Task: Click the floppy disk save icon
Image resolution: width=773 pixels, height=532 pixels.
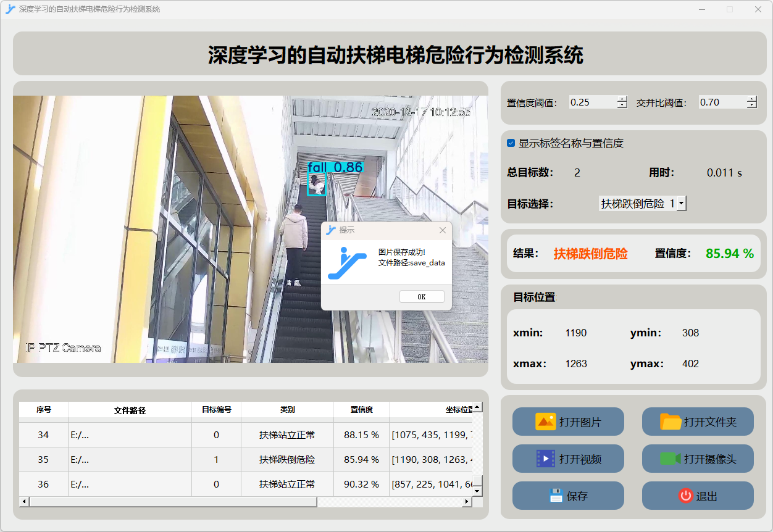Action: [556, 496]
